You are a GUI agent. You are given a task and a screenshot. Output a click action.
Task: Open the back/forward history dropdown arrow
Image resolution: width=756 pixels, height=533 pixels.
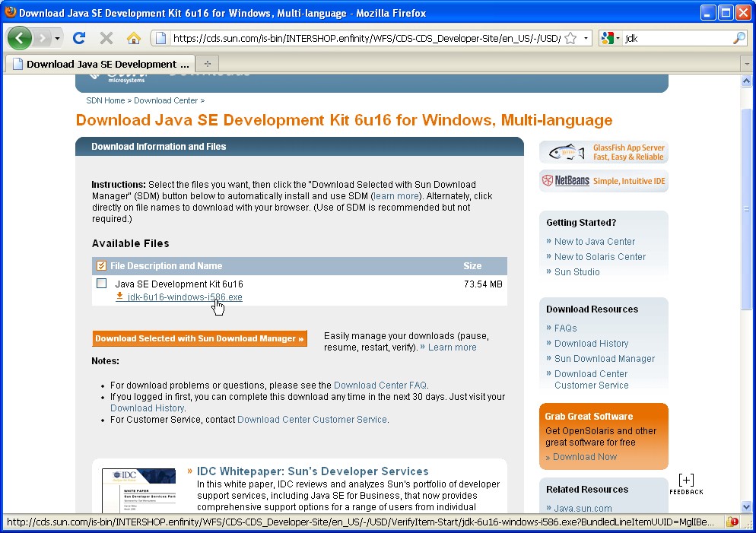click(57, 38)
